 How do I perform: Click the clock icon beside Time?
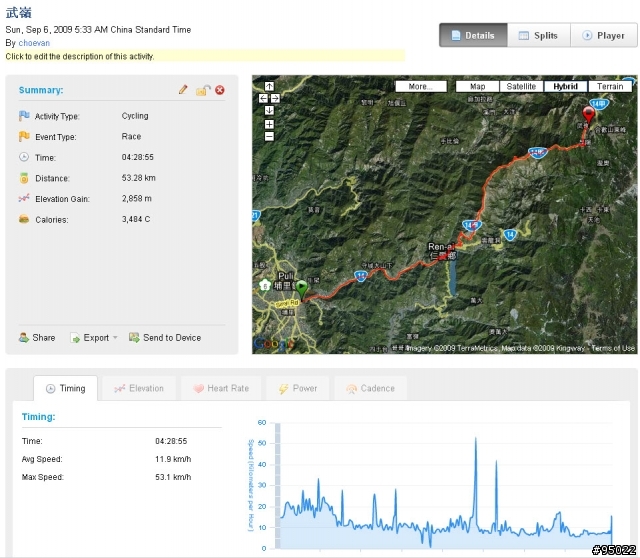24,157
